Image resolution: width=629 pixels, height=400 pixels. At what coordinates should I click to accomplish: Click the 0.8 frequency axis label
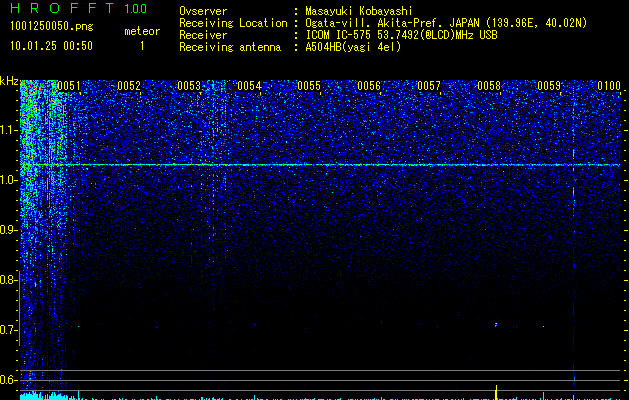tap(8, 280)
